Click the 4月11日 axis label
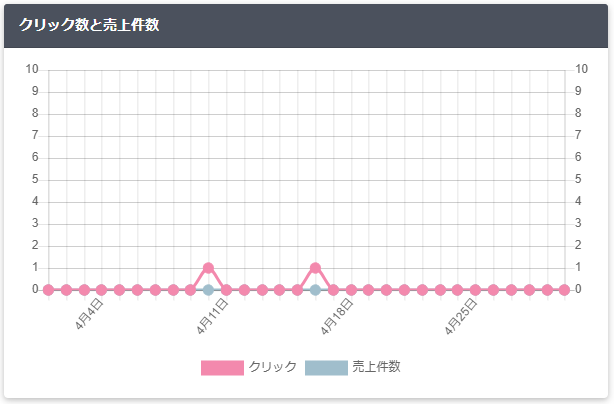 coord(212,316)
